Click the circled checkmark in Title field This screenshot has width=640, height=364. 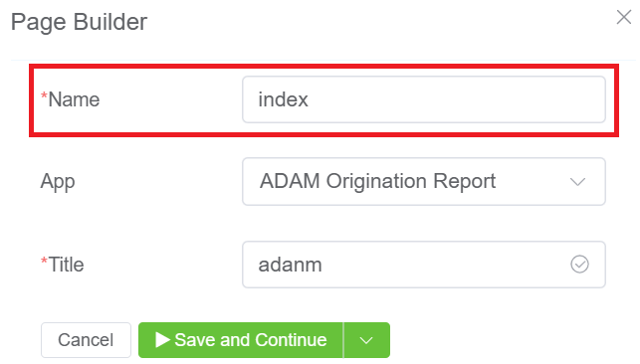pos(579,265)
